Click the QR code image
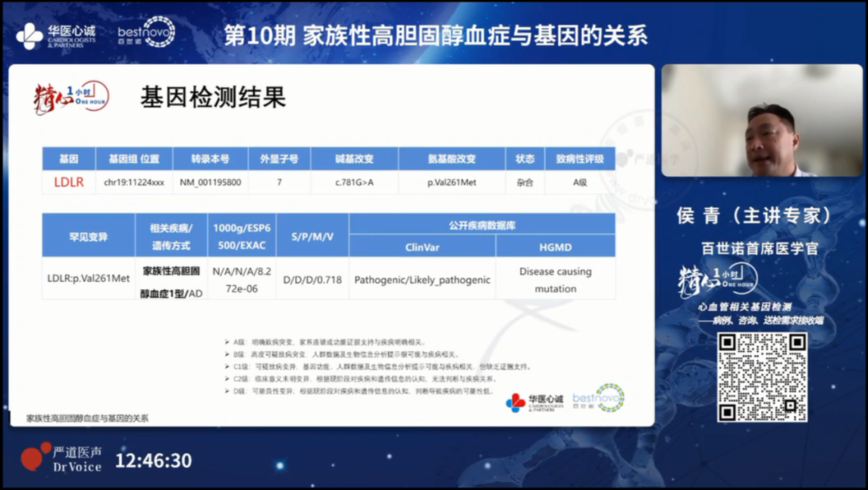 click(x=762, y=378)
